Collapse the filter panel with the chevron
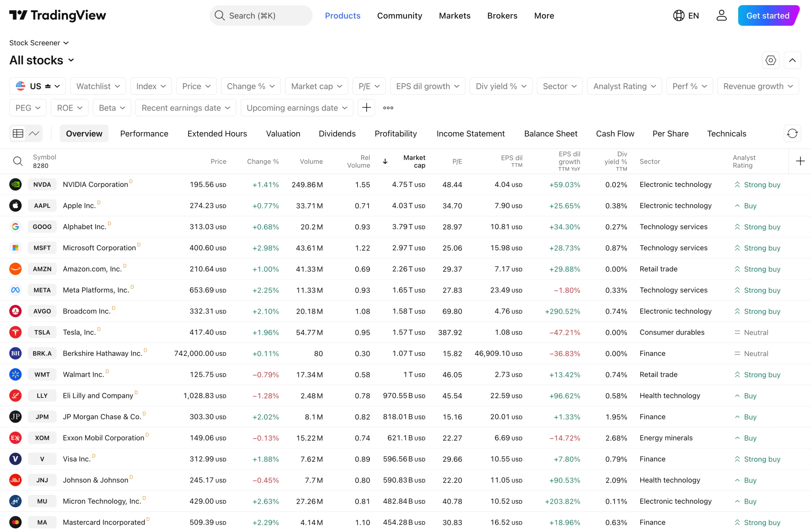This screenshot has height=532, width=811. (x=793, y=60)
